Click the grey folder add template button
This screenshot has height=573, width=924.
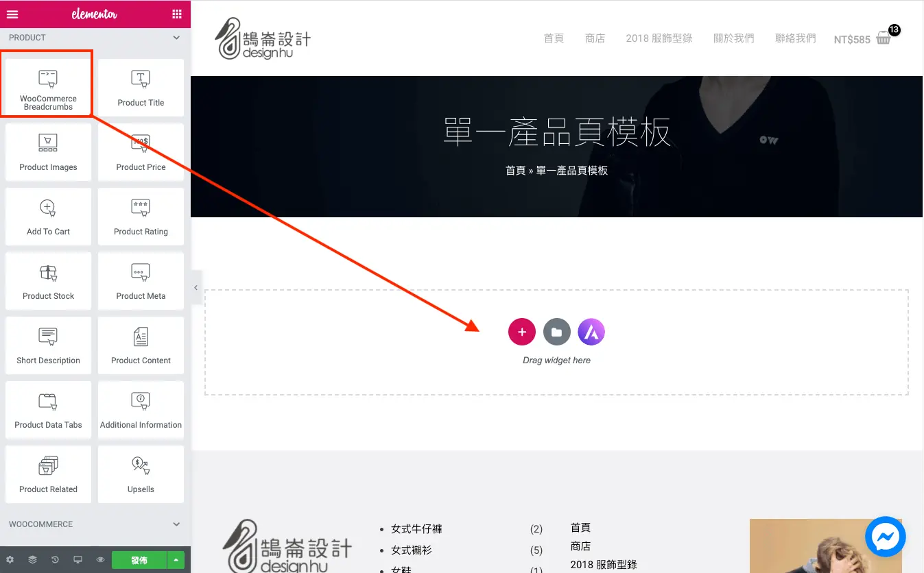coord(557,332)
